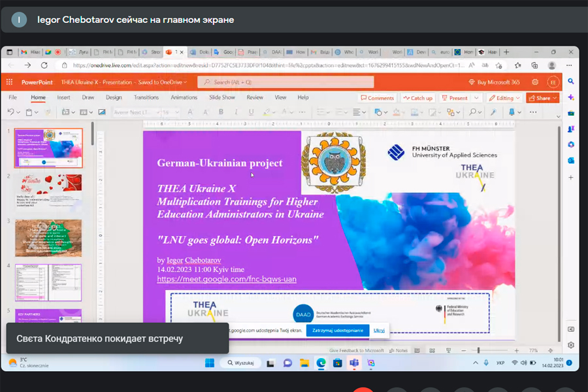Viewport: 588px width, 392px height.
Task: Click the PowerPoint search box
Action: pos(286,82)
